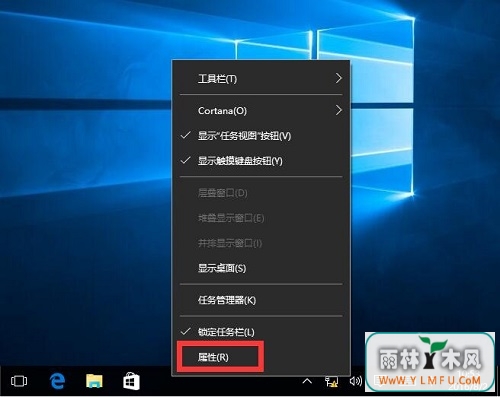This screenshot has height=397, width=500.
Task: Toggle 锁定任务栏(L) option
Action: (x=261, y=332)
